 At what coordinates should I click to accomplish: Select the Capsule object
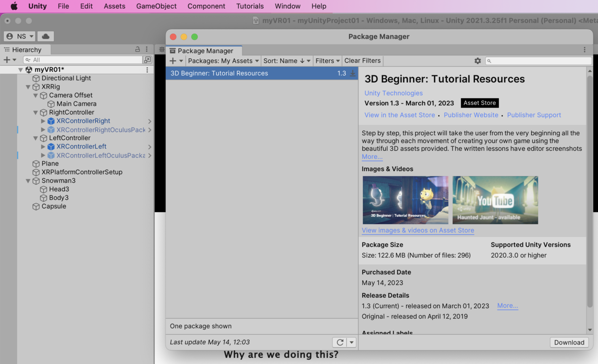53,206
